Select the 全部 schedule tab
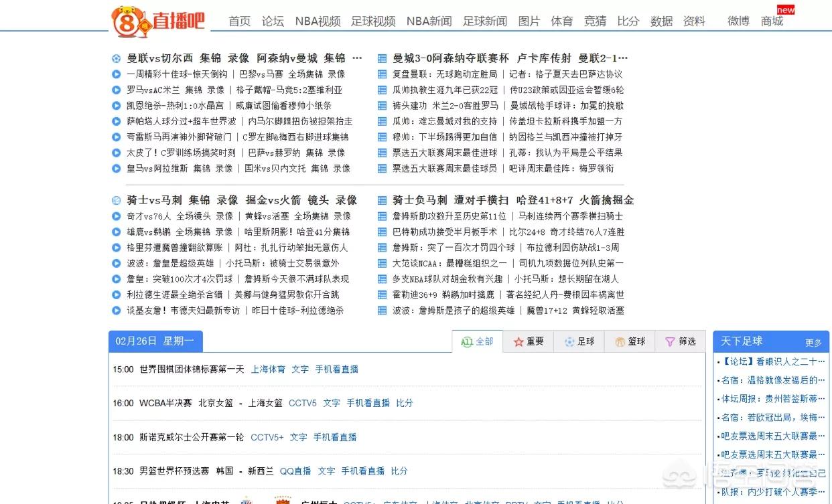 coord(478,341)
